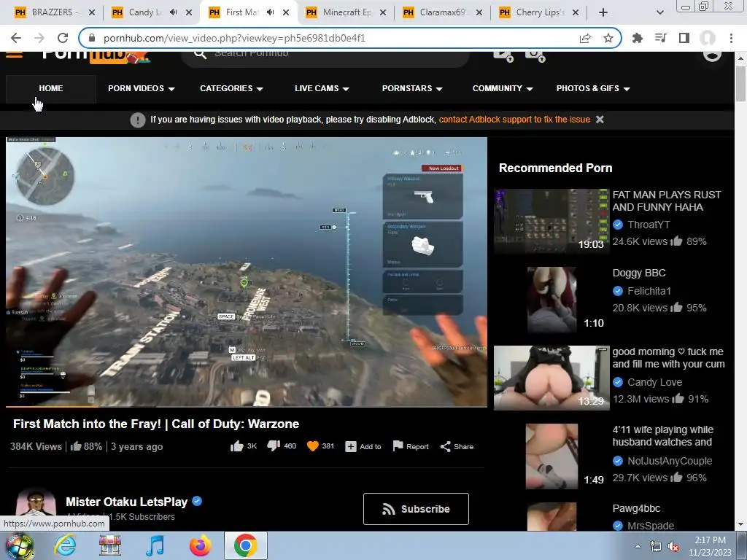747x560 pixels.
Task: Mute the First Mat tab audio
Action: pos(271,12)
